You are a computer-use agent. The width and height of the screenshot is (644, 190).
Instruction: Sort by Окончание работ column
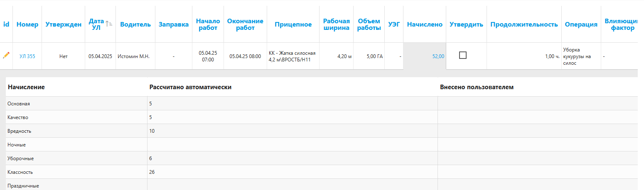(245, 24)
